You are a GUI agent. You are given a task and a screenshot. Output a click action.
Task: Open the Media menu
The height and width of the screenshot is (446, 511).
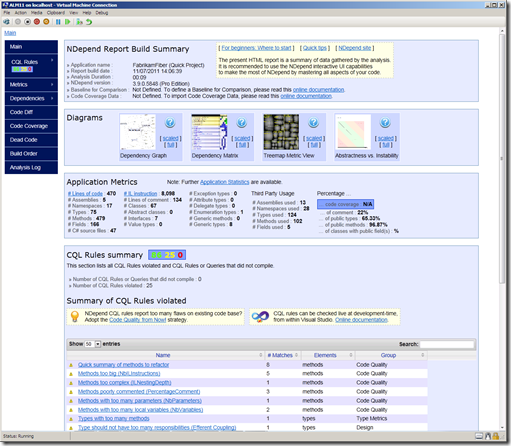tap(37, 13)
